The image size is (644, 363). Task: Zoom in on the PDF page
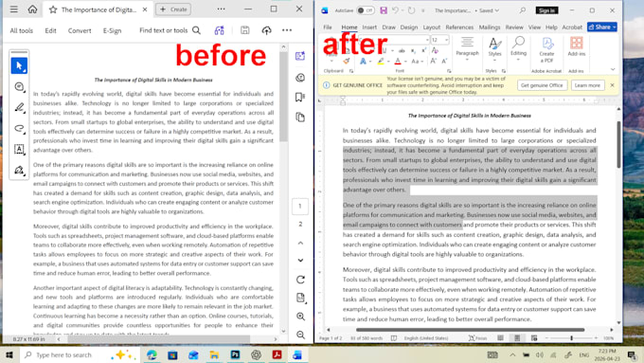point(300,317)
